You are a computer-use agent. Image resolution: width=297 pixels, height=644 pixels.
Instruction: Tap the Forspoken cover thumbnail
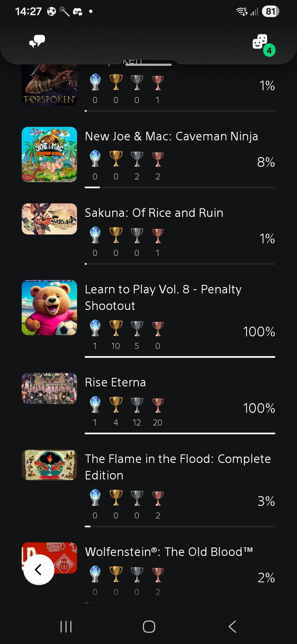[50, 85]
